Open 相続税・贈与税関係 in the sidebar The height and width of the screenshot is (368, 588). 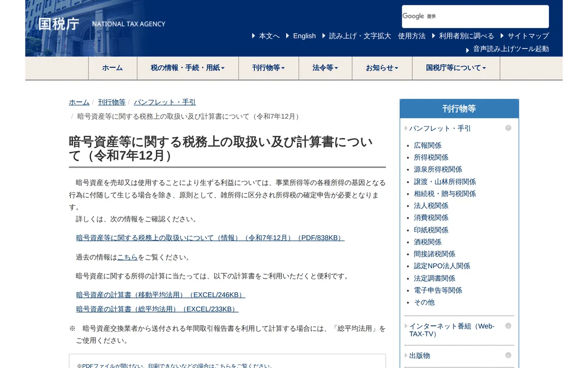click(445, 194)
